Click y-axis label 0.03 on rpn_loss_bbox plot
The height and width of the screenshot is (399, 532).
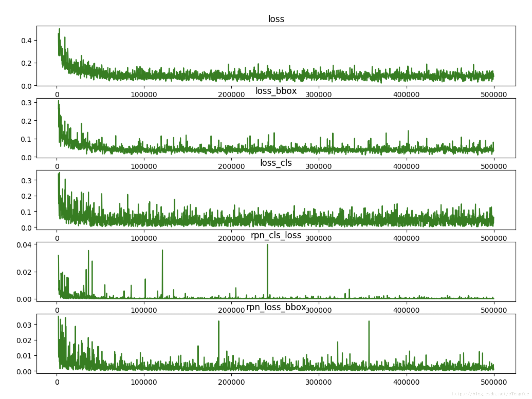tap(24, 325)
